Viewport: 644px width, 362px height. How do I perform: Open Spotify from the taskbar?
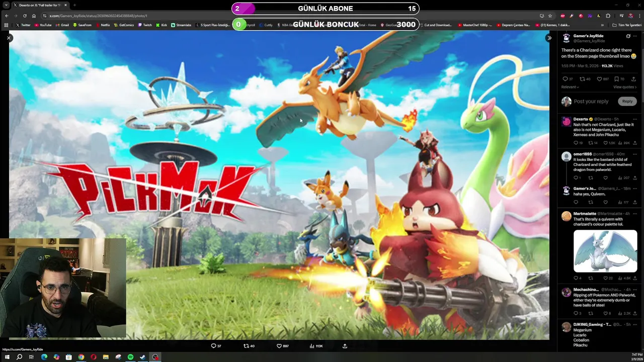coord(130,357)
